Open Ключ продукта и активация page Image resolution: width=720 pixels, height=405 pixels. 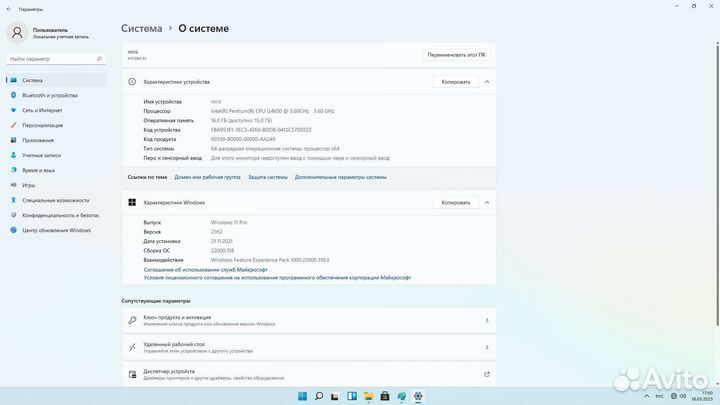[x=309, y=321]
